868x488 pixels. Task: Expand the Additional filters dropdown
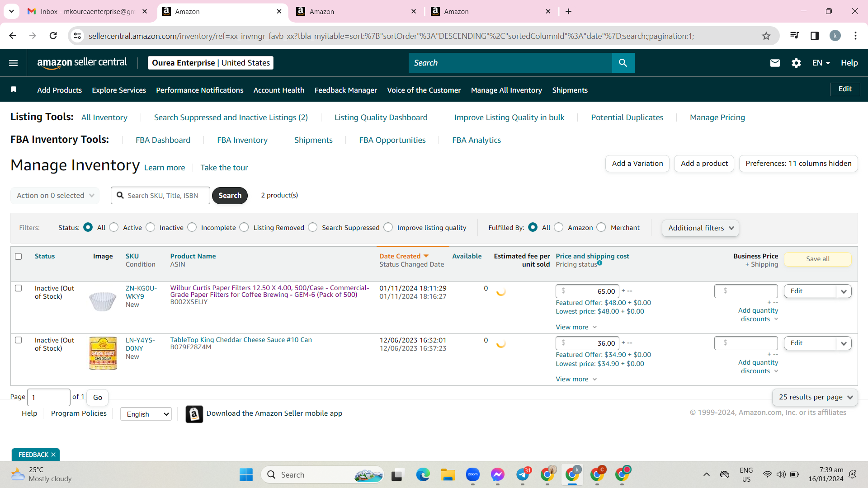[700, 228]
